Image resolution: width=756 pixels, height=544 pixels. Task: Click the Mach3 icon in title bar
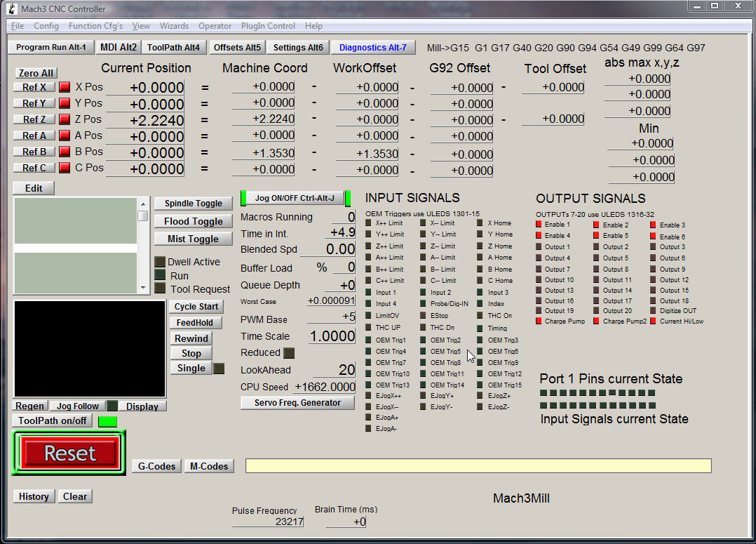12,8
